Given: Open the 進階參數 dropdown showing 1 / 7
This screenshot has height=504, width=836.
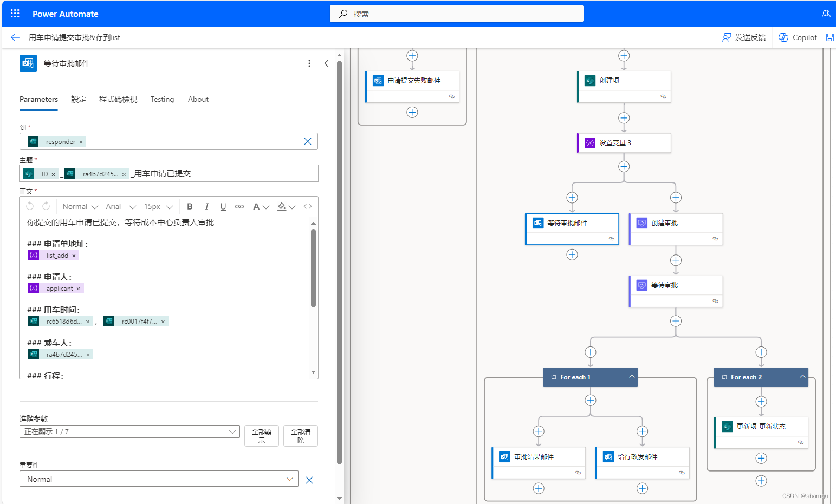Looking at the screenshot, I should pos(129,431).
